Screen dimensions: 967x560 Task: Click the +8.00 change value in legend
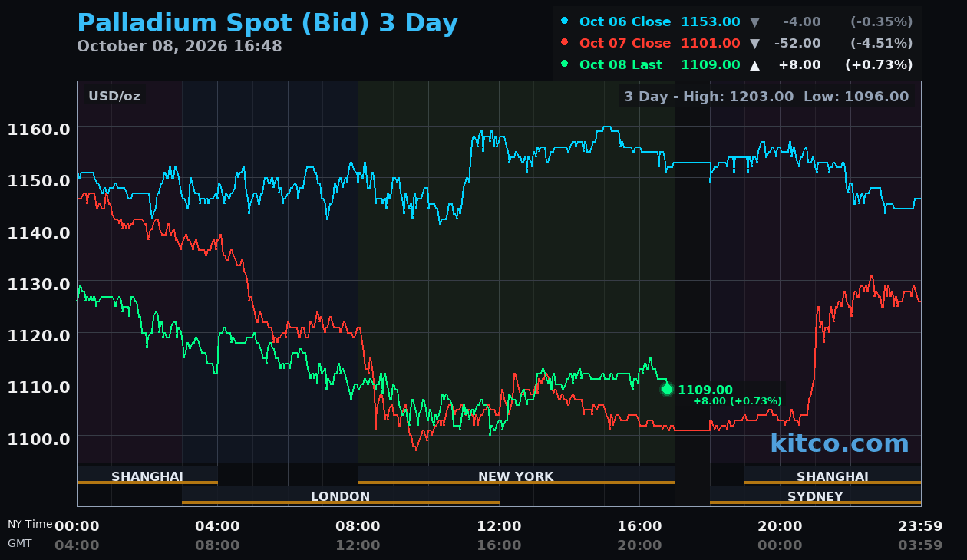point(800,65)
